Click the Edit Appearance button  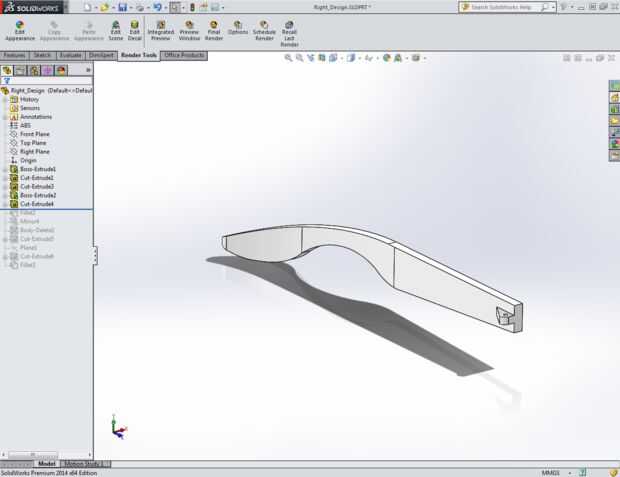click(x=20, y=31)
